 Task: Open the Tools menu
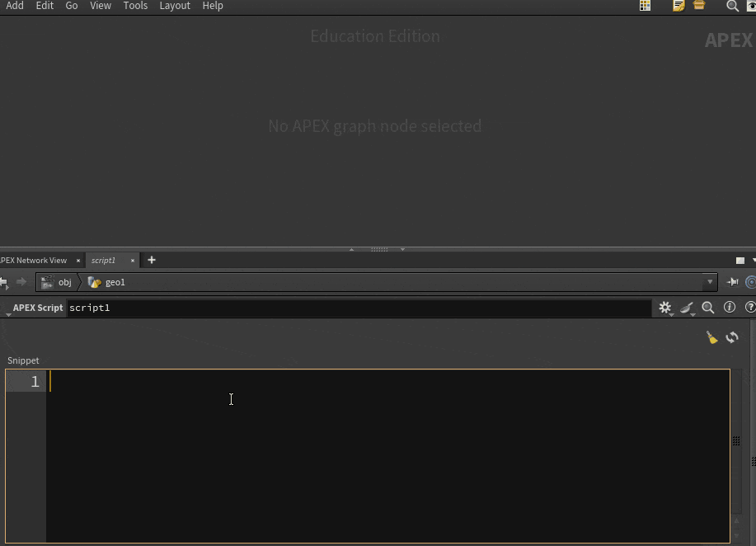click(134, 6)
